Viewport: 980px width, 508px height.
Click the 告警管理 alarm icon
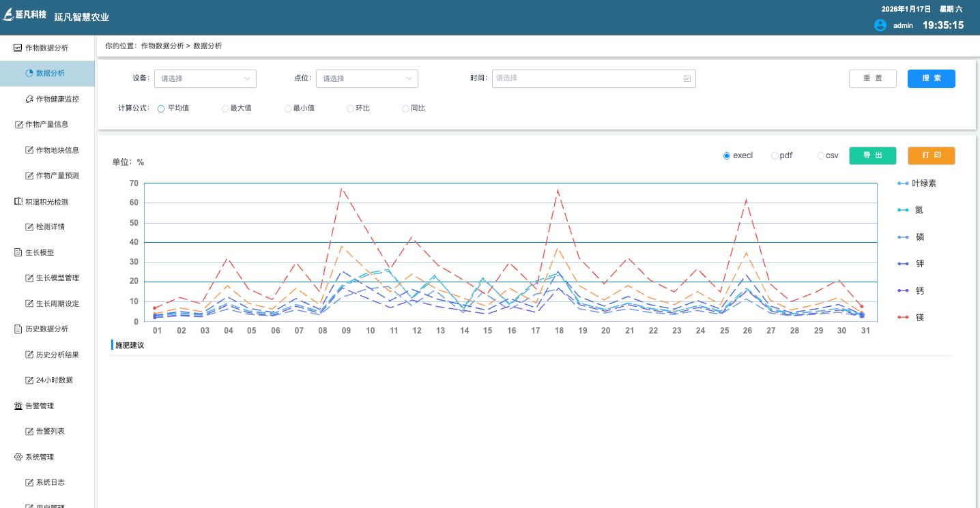(x=18, y=406)
